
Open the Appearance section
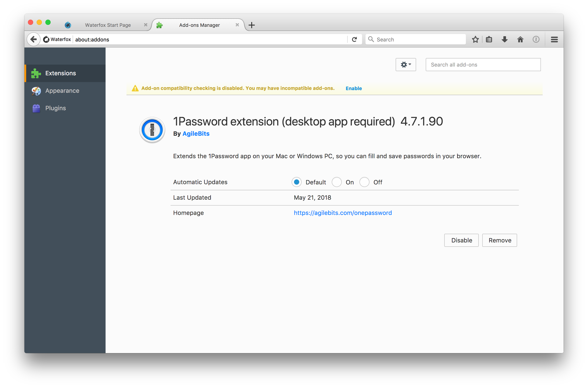pyautogui.click(x=62, y=91)
